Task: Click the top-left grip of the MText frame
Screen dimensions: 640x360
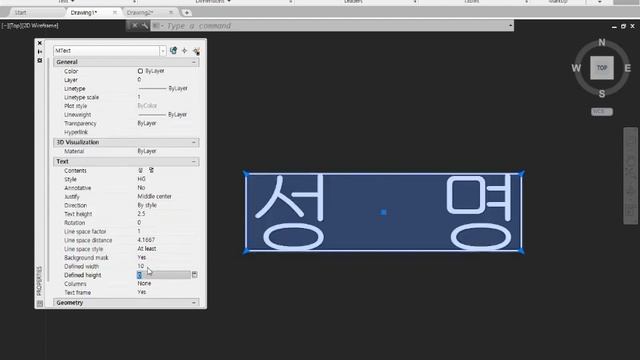Action: 246,173
